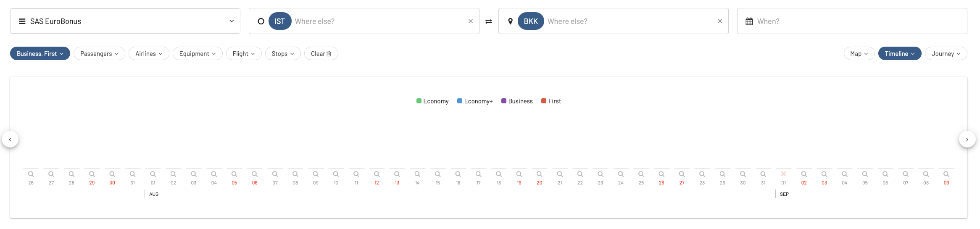Click the search magnifier above date 19
This screenshot has width=980, height=229.
tap(519, 174)
